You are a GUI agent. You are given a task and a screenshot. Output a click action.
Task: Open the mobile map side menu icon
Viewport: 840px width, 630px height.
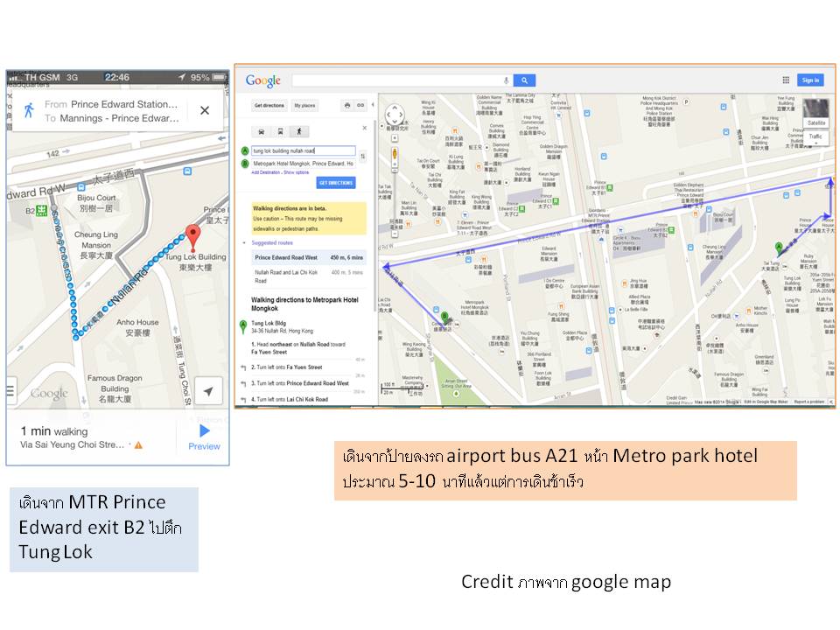click(x=10, y=390)
